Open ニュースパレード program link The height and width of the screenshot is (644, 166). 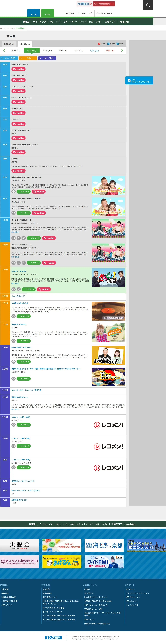[x=18, y=296]
